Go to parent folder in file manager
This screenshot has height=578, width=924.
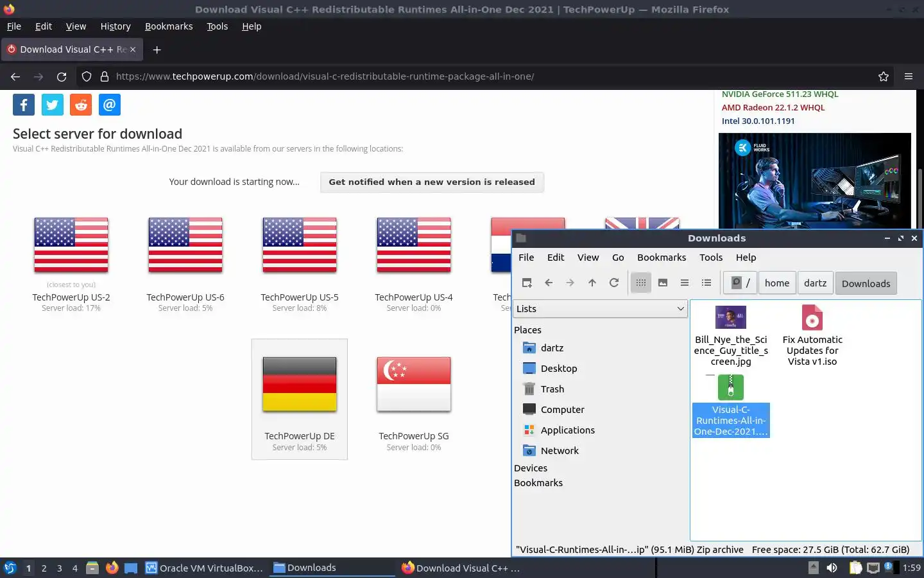click(x=592, y=283)
